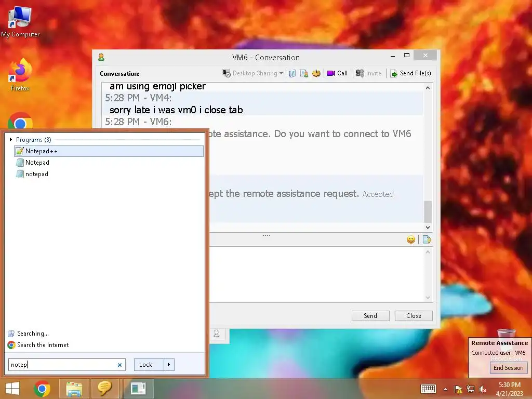Click the Search the Internet link

click(43, 345)
